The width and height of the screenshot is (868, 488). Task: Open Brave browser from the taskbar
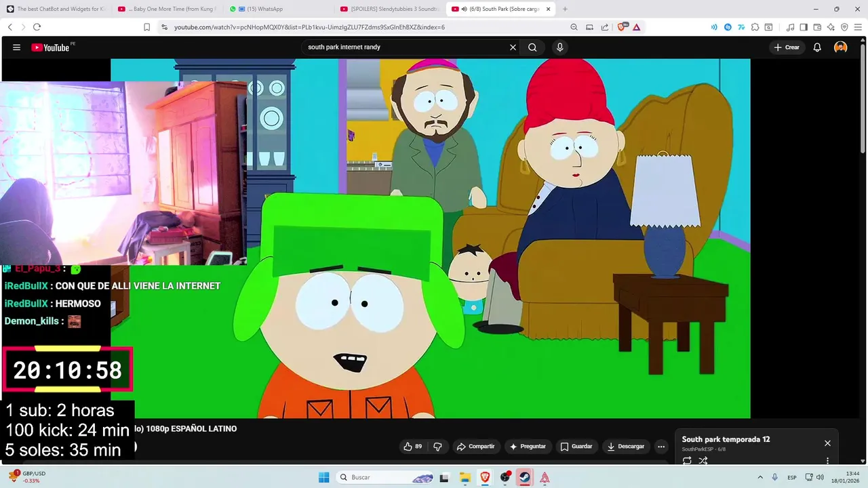tap(484, 477)
